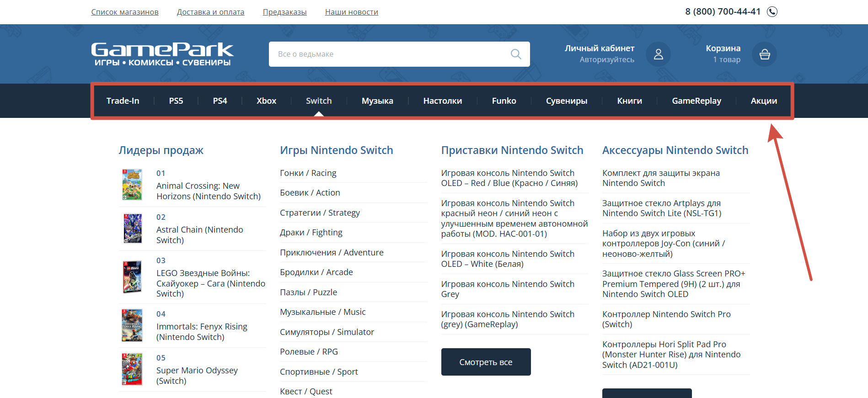Open Immortals Fenyx Rising cover thumbnail
Screen dimensions: 868x398
[132, 325]
